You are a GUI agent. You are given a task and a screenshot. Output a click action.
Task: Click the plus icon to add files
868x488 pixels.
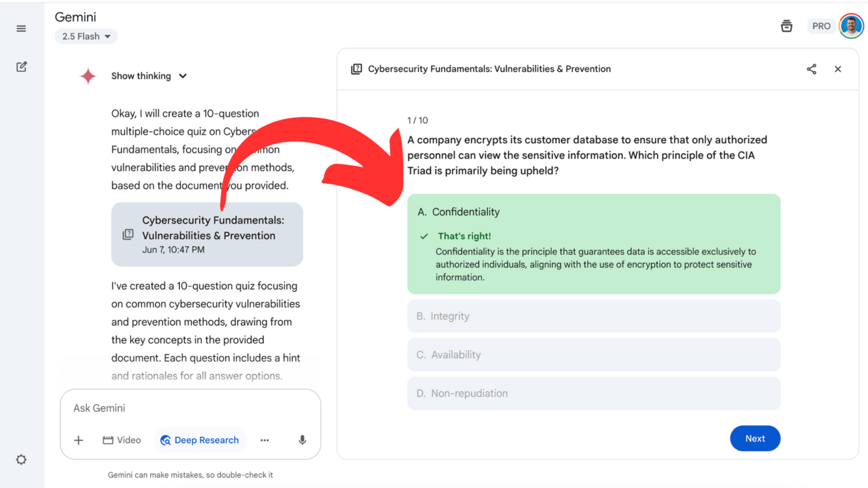pyautogui.click(x=79, y=440)
